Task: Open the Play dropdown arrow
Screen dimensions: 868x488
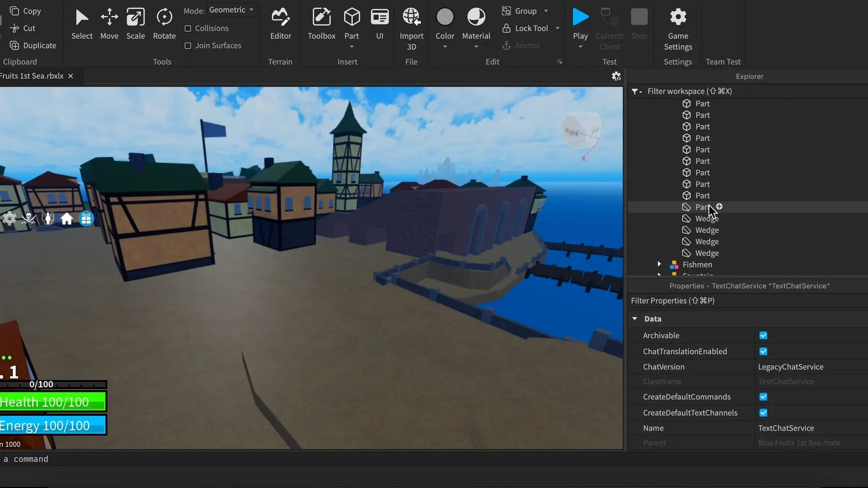Action: point(580,47)
